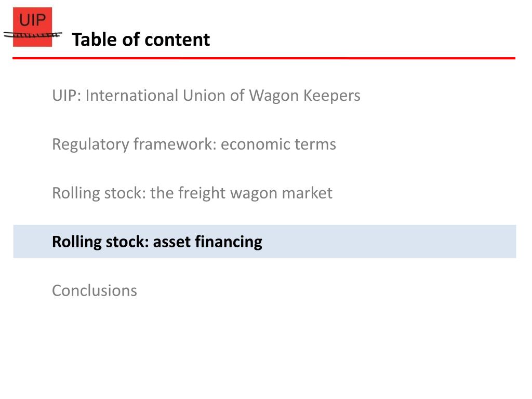Viewport: 532px width, 399px height.
Task: Click the blue highlight band's empty right side
Action: pyautogui.click(x=390, y=242)
